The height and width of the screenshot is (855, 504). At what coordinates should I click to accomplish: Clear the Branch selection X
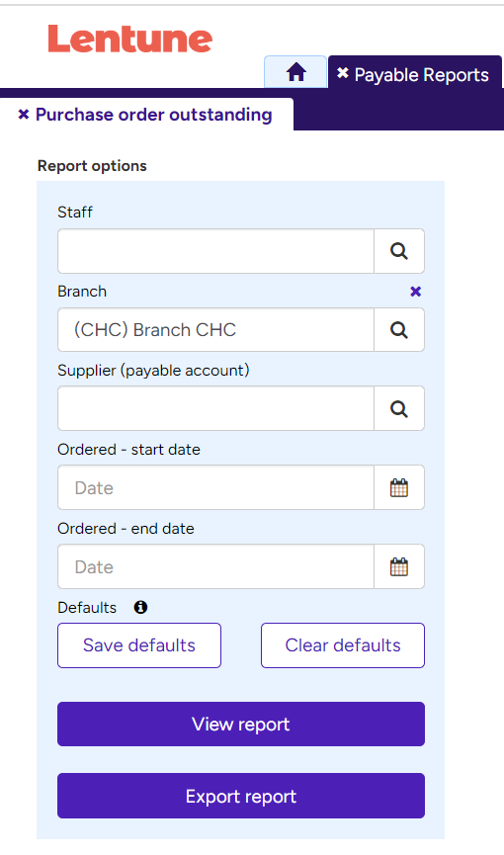(x=416, y=292)
